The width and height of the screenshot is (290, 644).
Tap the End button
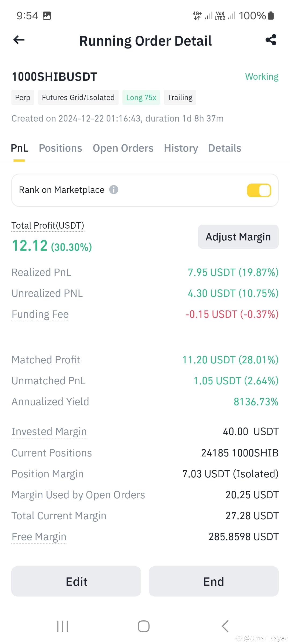pyautogui.click(x=214, y=581)
